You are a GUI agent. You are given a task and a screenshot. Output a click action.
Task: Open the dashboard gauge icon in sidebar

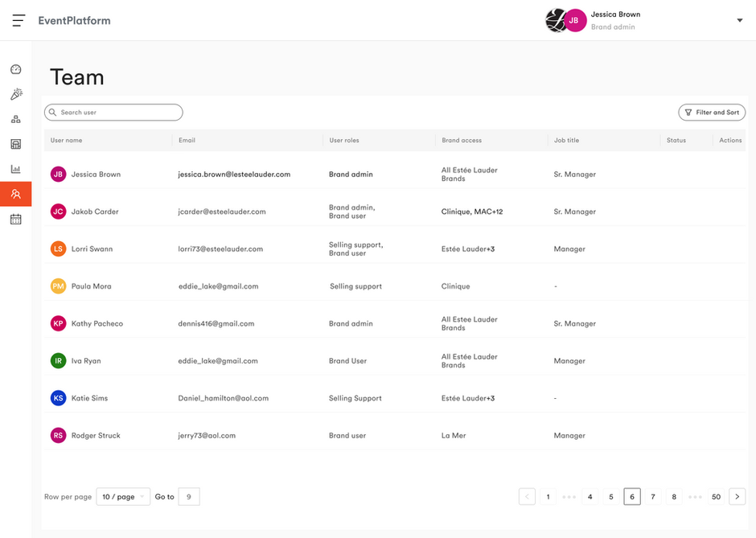[16, 70]
